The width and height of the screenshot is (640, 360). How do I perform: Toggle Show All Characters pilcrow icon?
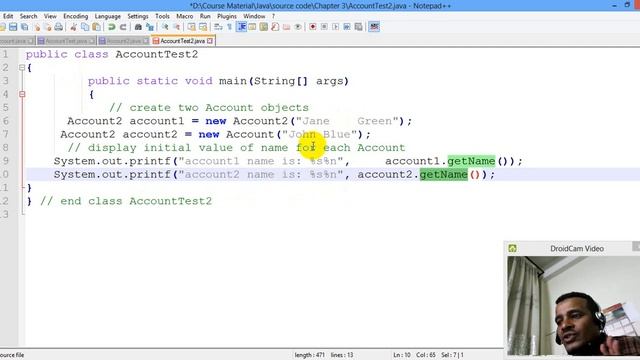(x=229, y=27)
